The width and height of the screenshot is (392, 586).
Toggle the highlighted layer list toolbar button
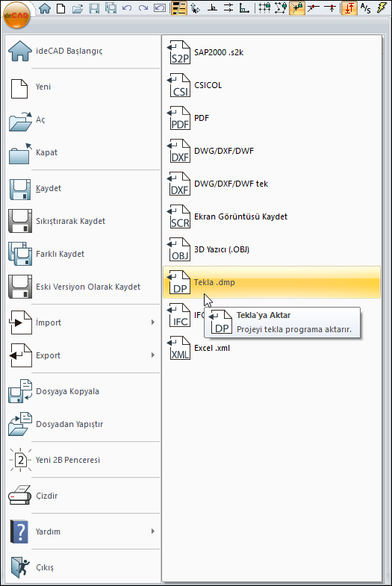pos(179,8)
